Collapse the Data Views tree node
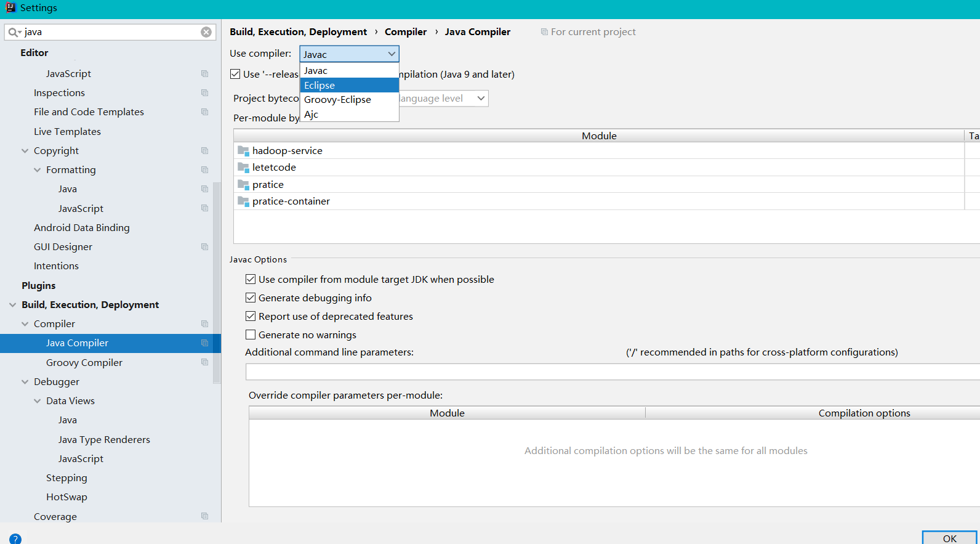Screen dimensions: 980x544 [37, 400]
